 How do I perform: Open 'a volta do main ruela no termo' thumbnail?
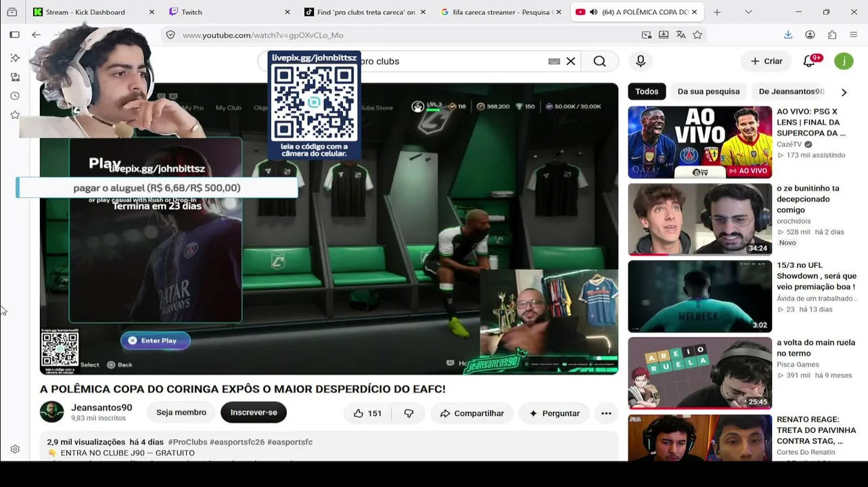click(700, 373)
